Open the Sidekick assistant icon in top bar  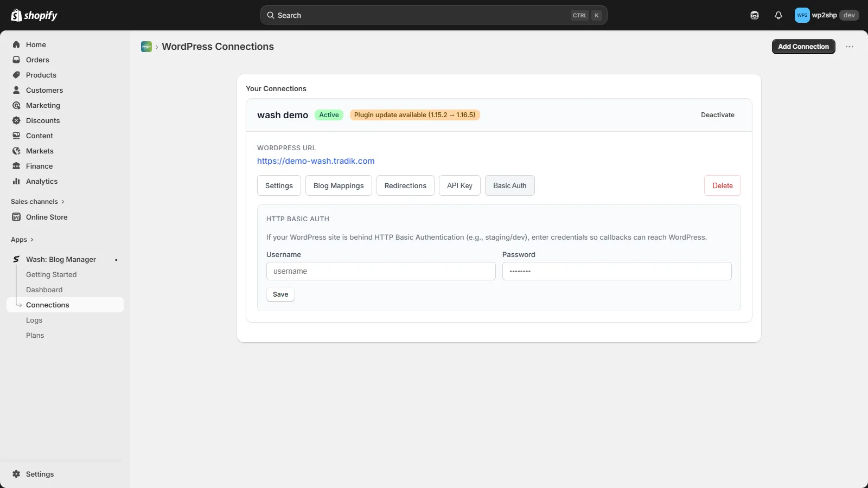coord(755,15)
